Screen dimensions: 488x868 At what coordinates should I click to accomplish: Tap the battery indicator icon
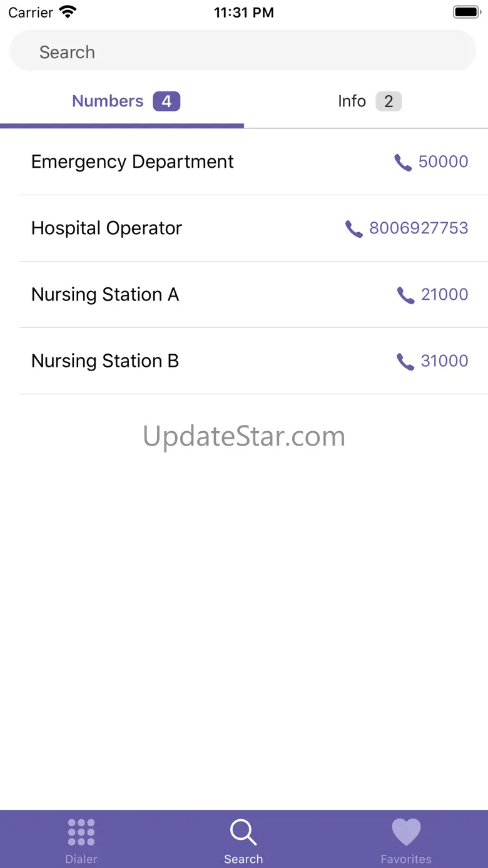465,13
